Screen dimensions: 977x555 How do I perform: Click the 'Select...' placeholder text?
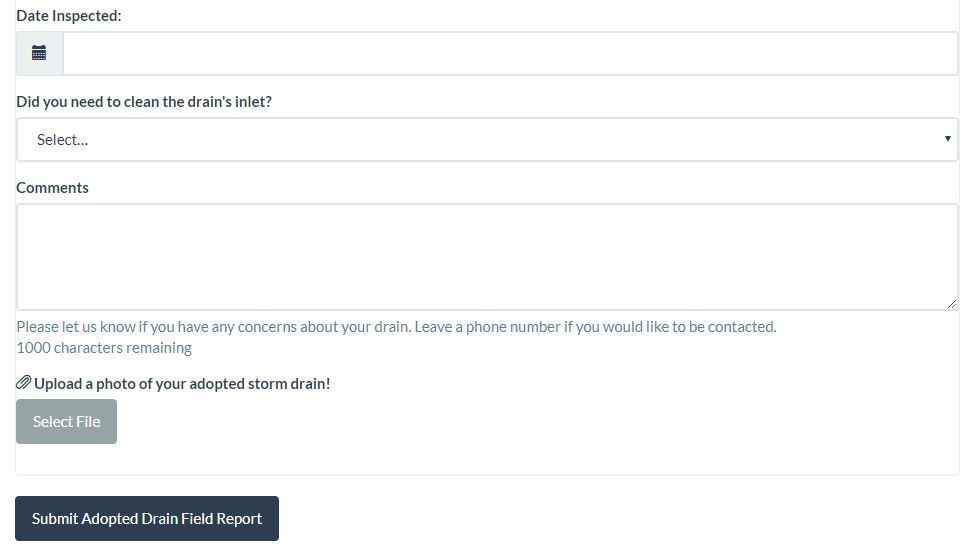(x=63, y=140)
